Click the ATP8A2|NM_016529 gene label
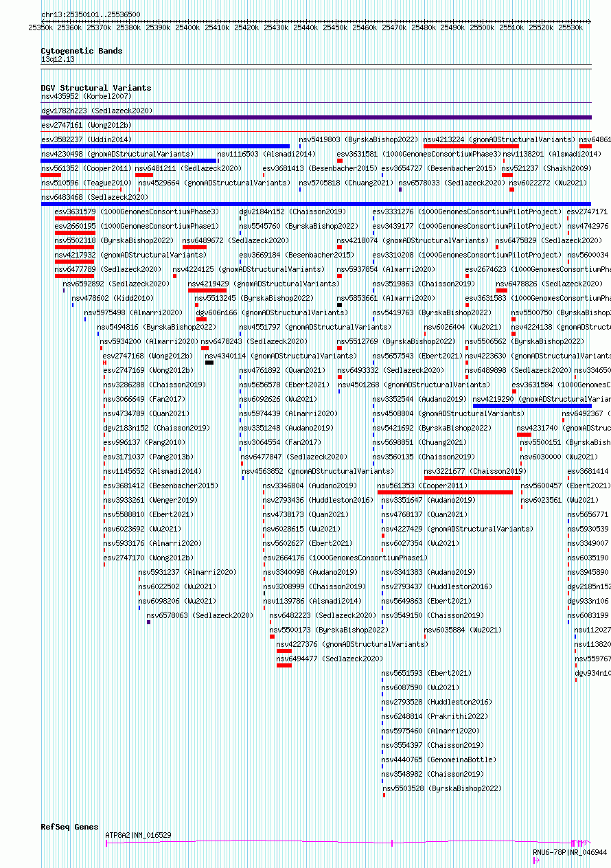The image size is (611, 868). pos(139,835)
